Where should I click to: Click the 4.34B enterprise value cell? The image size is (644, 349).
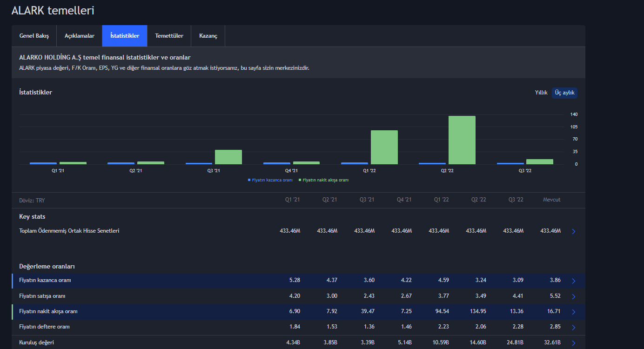point(293,342)
